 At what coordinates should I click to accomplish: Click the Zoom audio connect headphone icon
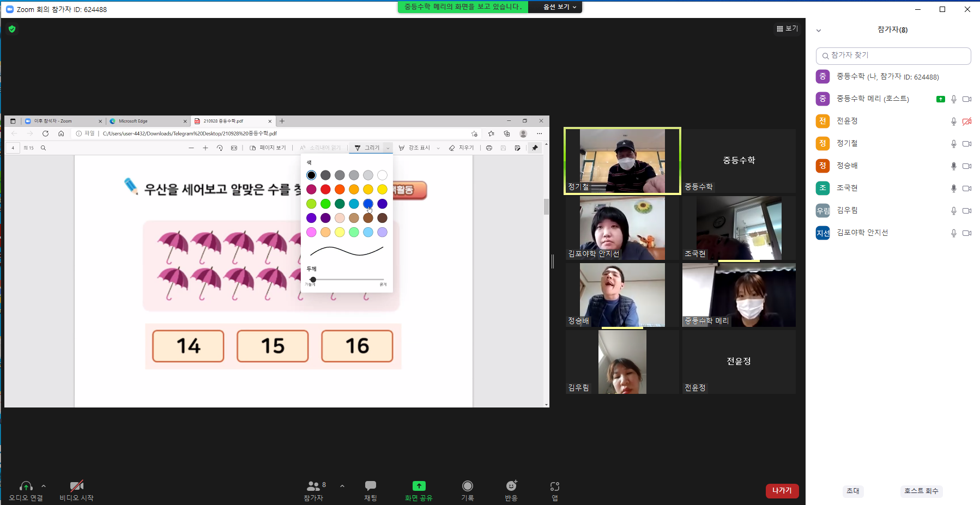click(x=26, y=486)
